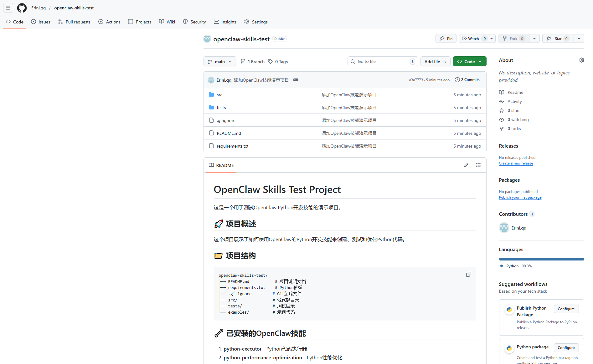Click ErinLqq avatar in commit bar
Viewport: 593px width, 364px height.
211,80
